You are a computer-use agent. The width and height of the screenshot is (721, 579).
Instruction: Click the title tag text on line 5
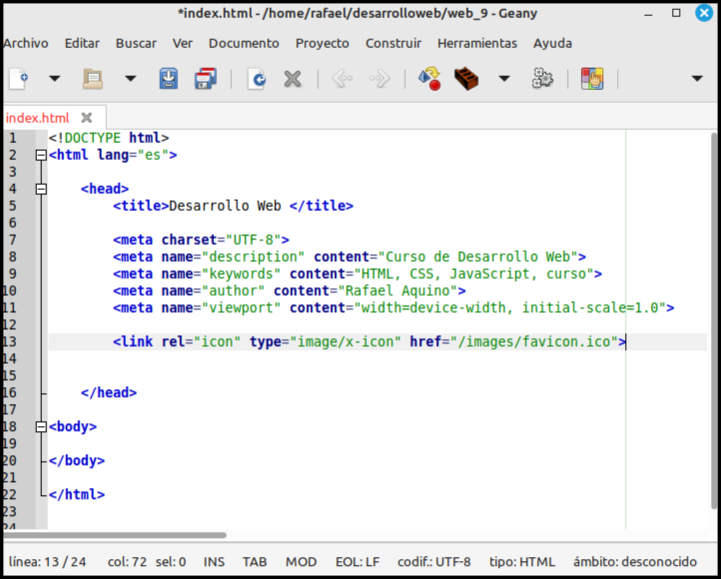coord(233,206)
